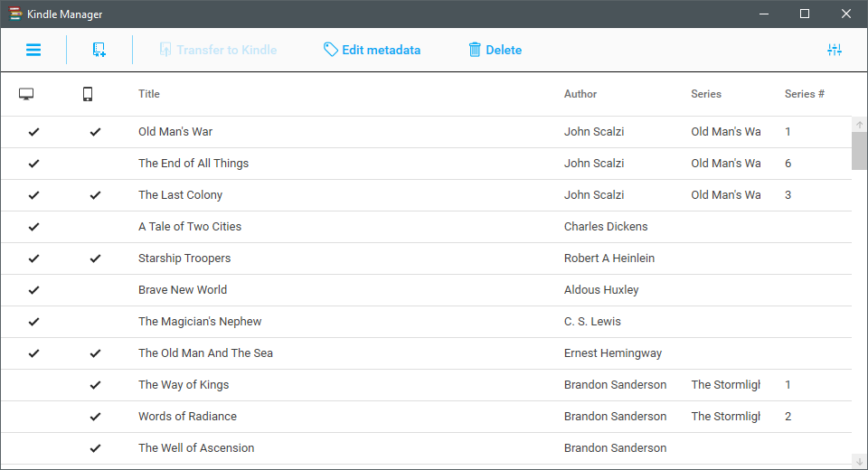868x470 pixels.
Task: Click Kindle checkmark for The Way of Kings
Action: tap(95, 385)
